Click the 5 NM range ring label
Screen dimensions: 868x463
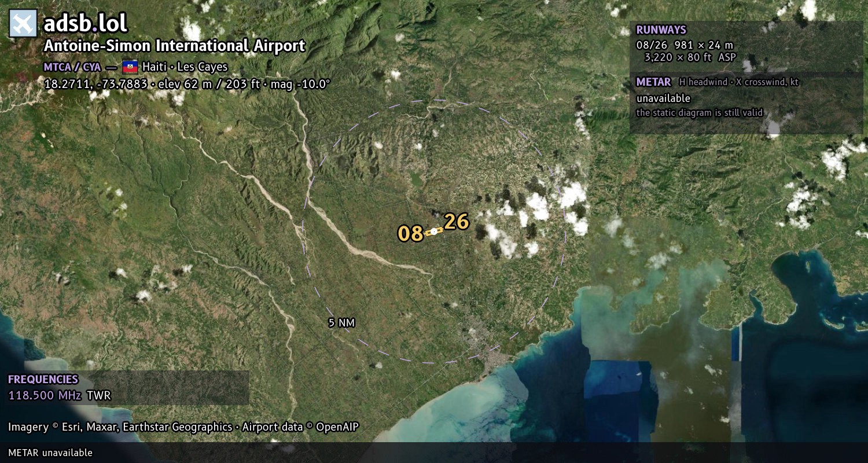(x=341, y=323)
